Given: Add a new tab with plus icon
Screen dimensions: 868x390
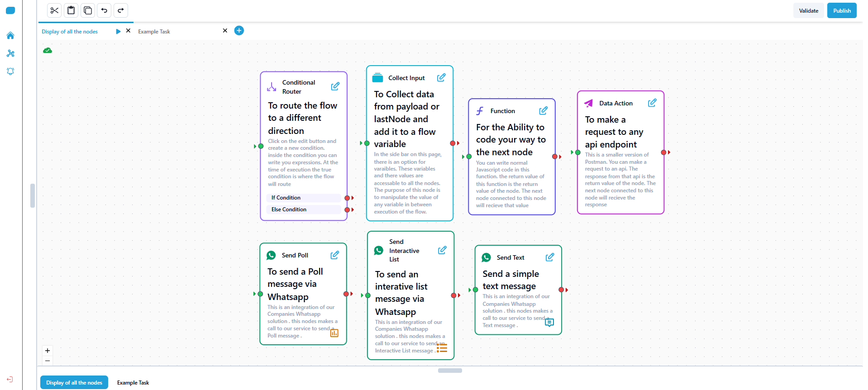Looking at the screenshot, I should [x=239, y=30].
